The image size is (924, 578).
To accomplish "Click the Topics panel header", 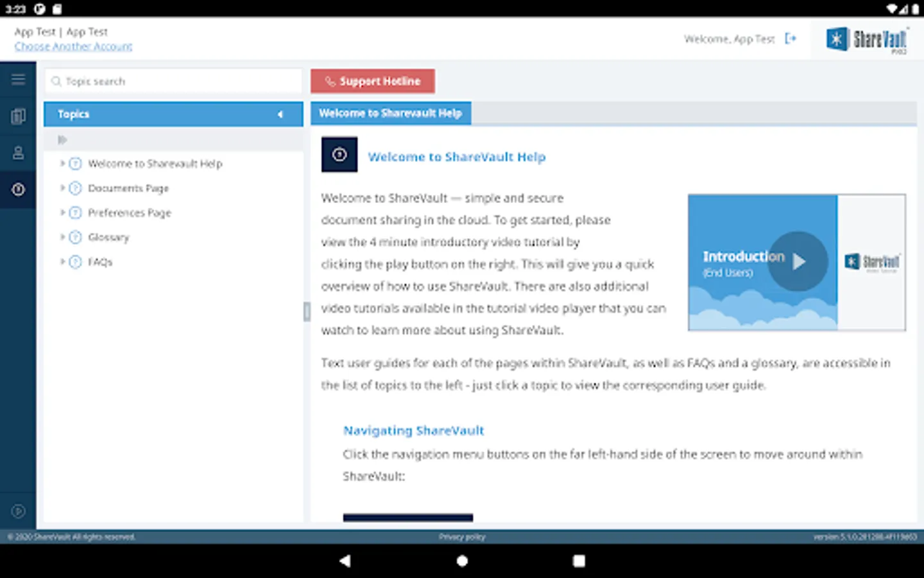I will point(173,114).
